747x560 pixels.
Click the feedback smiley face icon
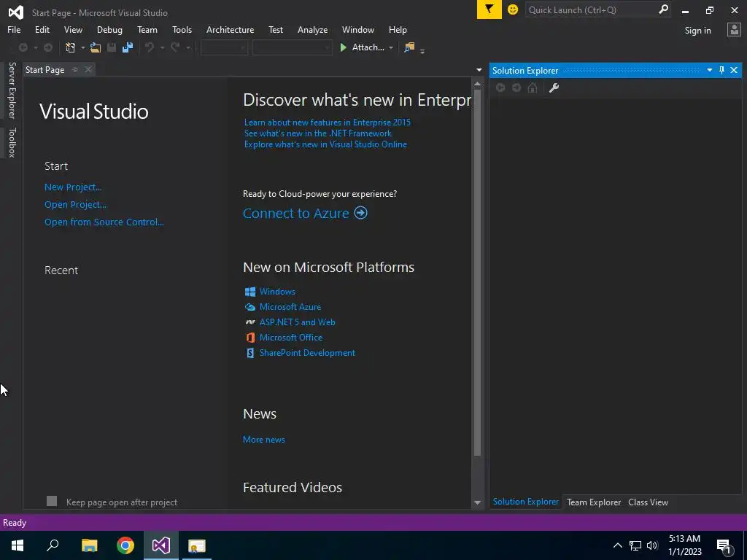tap(513, 9)
